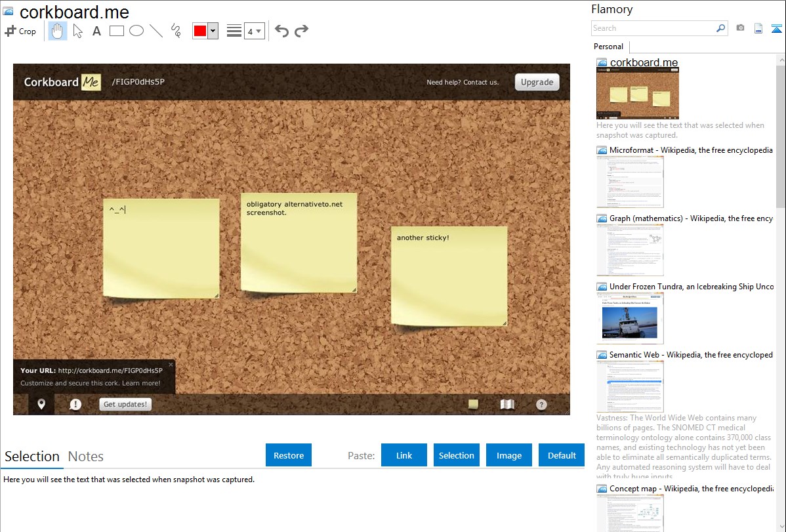Click the Under Frozen Tundra title text
This screenshot has height=532, width=786.
pyautogui.click(x=692, y=286)
